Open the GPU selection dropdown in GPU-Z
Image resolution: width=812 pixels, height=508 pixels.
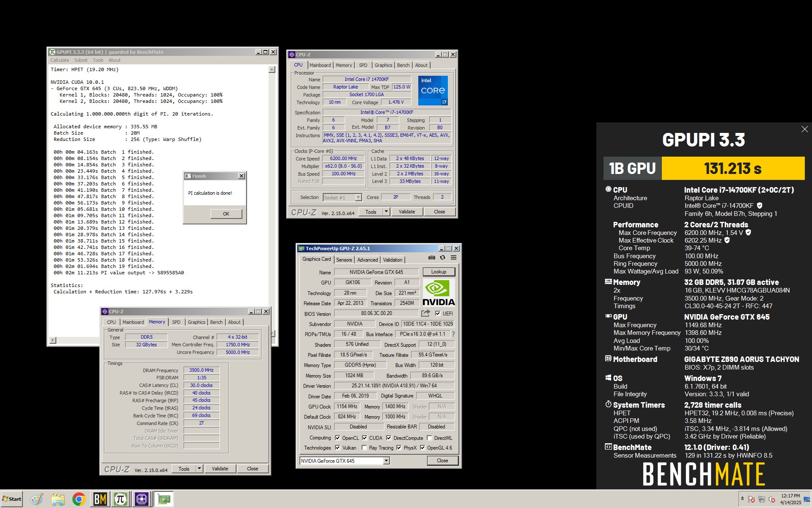[x=386, y=461]
